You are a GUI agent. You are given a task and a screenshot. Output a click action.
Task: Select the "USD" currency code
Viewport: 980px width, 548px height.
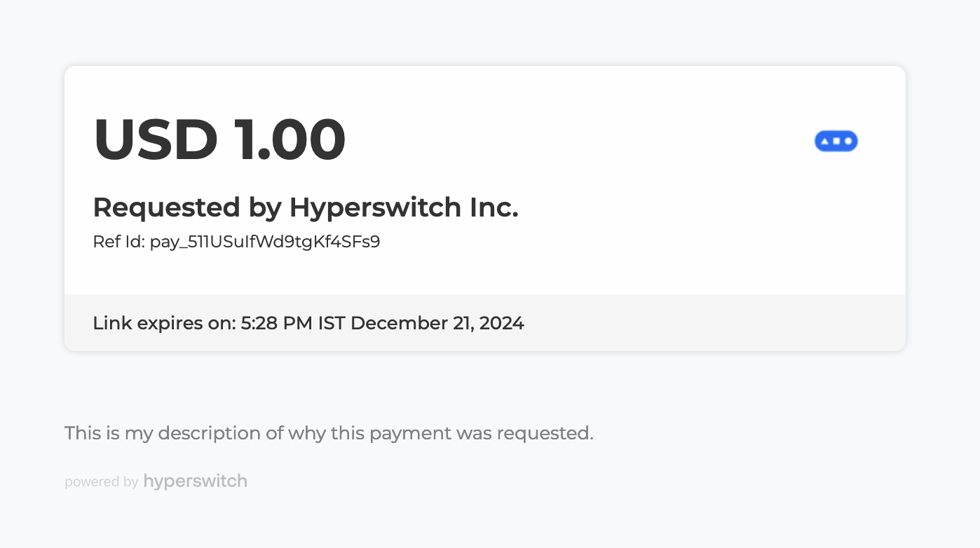(155, 139)
